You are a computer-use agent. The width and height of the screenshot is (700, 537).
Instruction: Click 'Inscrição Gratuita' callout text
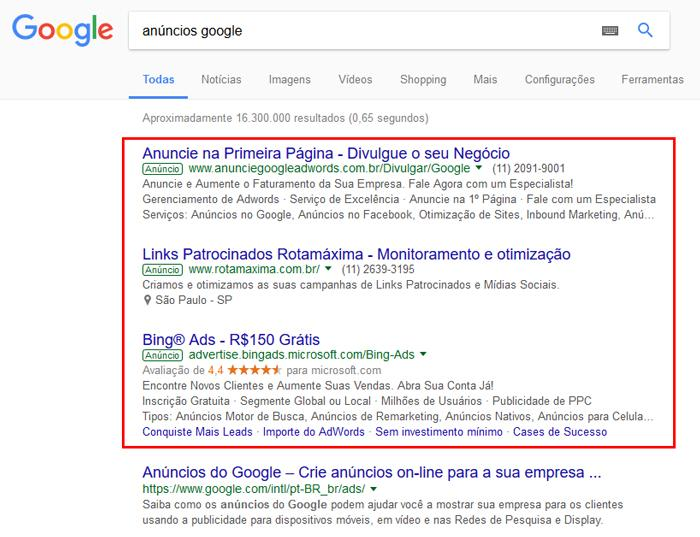point(186,401)
